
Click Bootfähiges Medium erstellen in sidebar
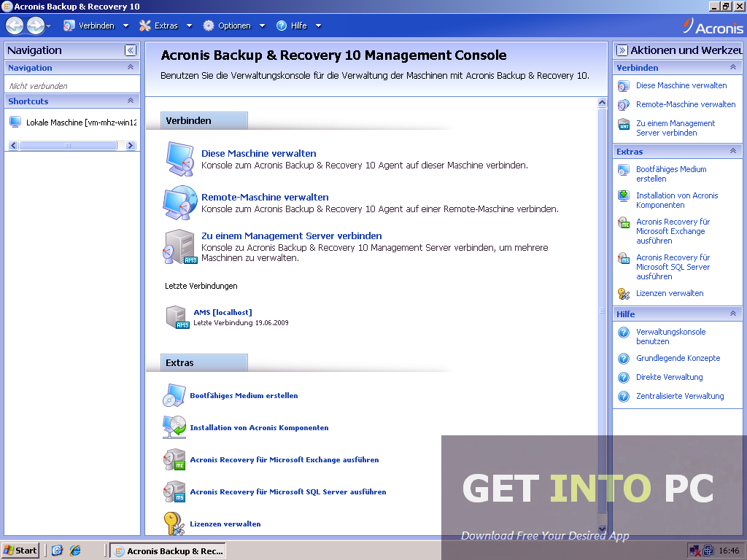pyautogui.click(x=671, y=174)
